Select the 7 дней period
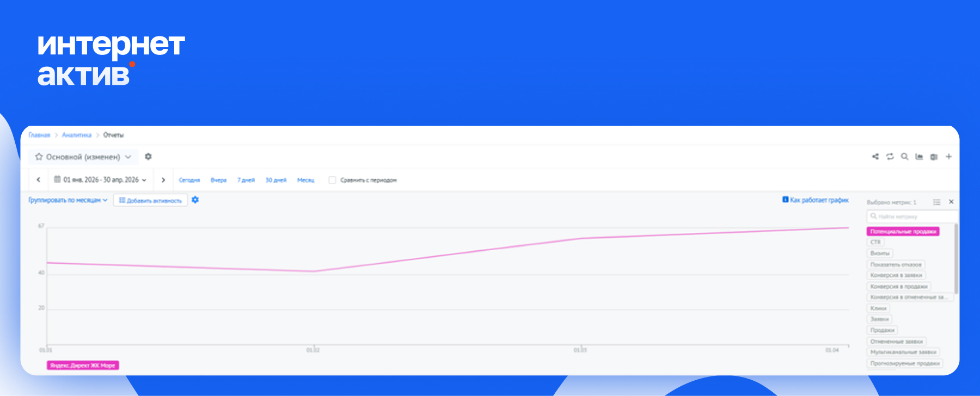The width and height of the screenshot is (980, 396). 246,180
